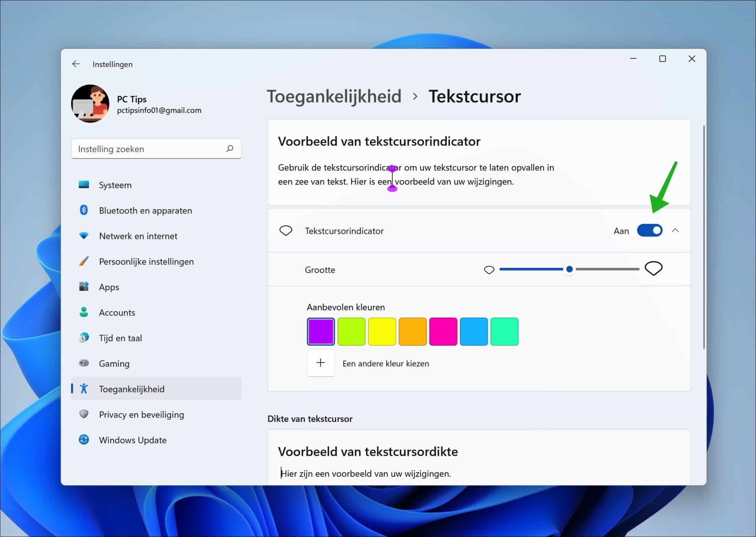Collapse the Tekstcursorindicator section chevron
The image size is (756, 537).
point(676,230)
